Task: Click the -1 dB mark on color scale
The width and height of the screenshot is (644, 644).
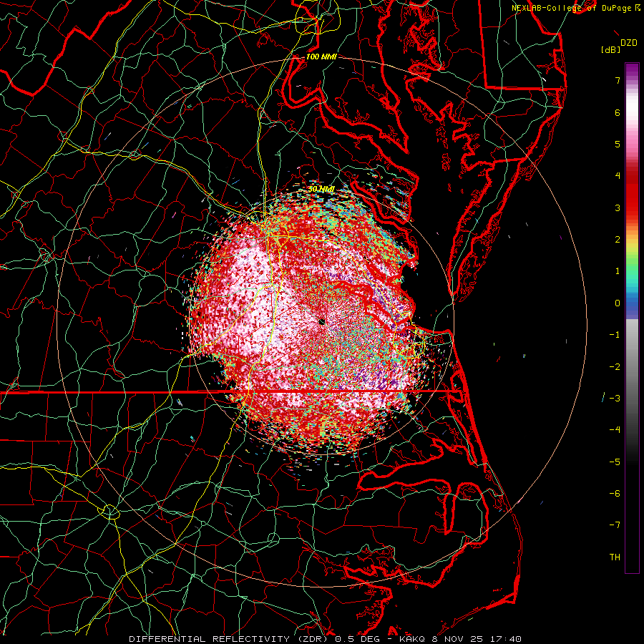Action: [615, 335]
